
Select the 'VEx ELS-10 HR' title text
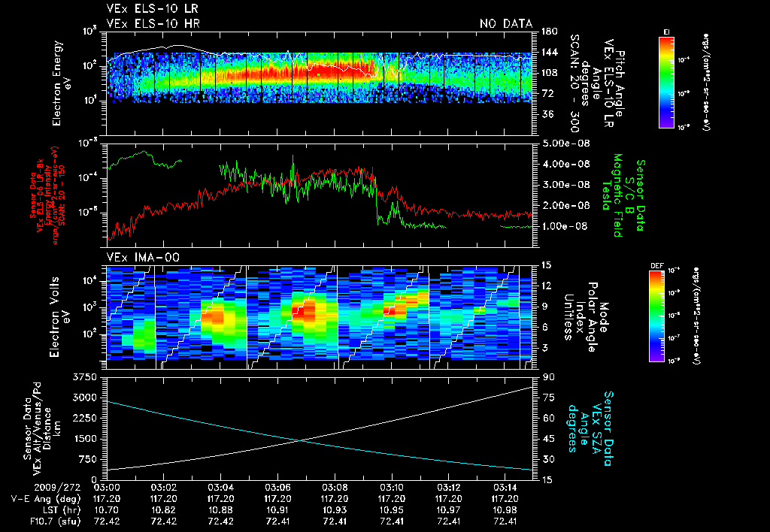click(153, 23)
